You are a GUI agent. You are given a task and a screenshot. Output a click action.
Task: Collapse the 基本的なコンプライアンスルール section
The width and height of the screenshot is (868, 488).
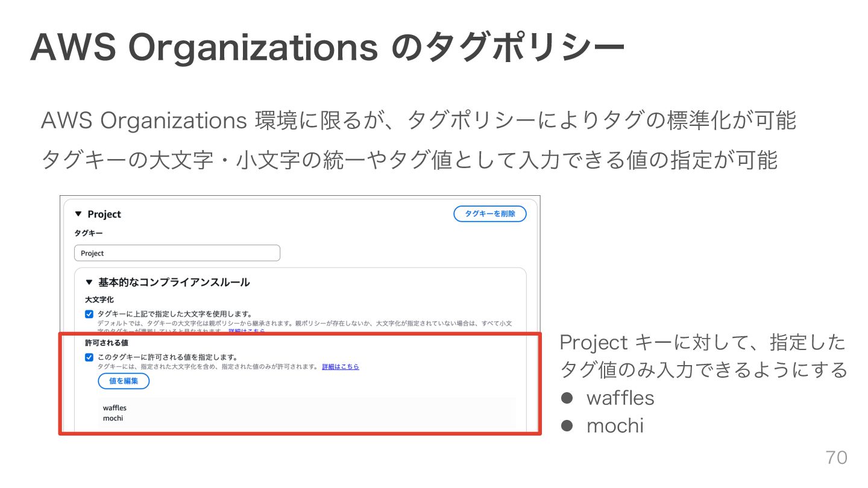coord(89,282)
